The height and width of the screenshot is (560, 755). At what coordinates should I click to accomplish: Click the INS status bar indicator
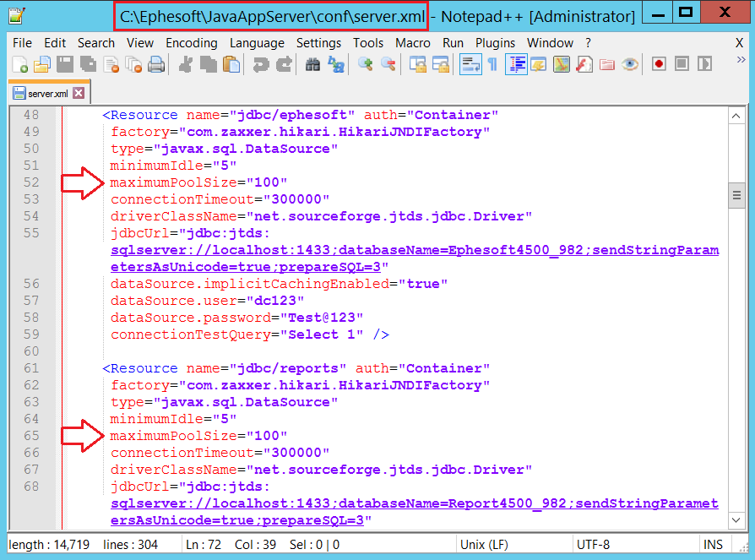pos(713,545)
